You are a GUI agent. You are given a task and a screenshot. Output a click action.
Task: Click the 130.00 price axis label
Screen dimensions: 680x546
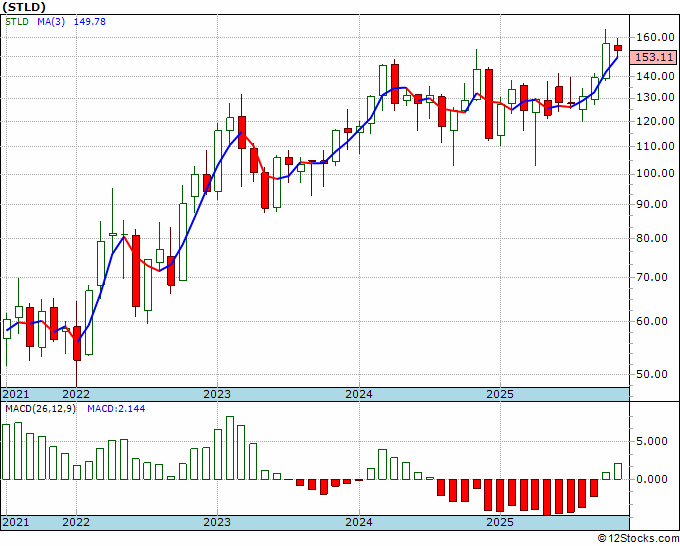point(655,98)
